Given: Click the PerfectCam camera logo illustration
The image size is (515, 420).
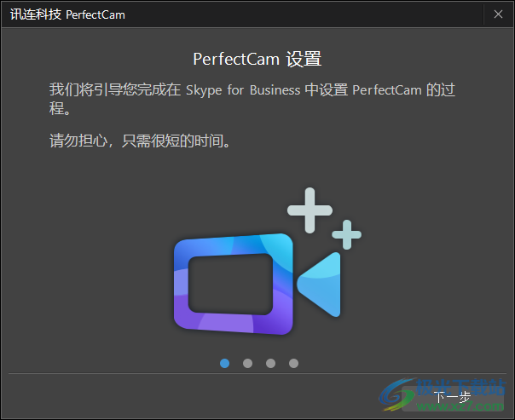Looking at the screenshot, I should point(268,262).
